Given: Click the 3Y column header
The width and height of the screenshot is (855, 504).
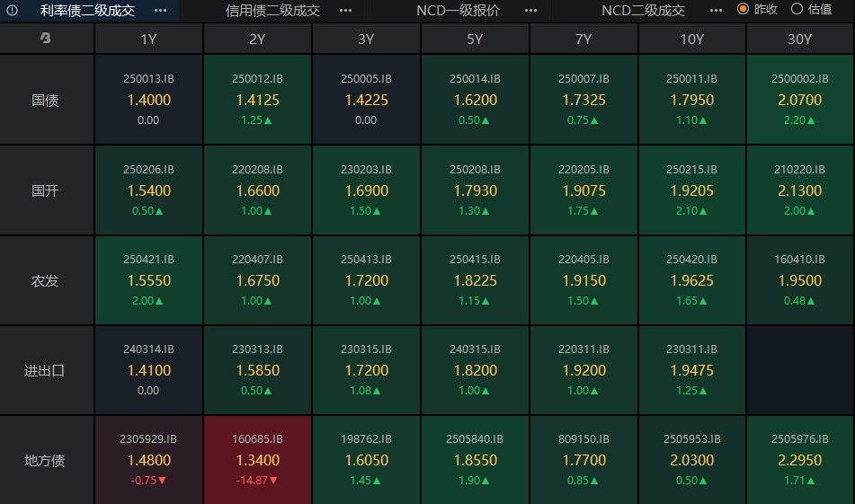Looking at the screenshot, I should [x=366, y=39].
